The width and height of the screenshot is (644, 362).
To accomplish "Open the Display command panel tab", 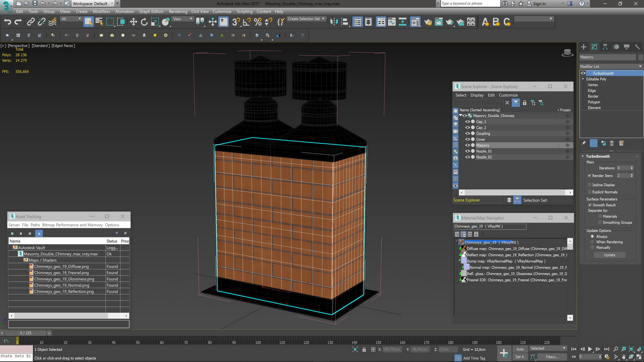I will point(627,47).
